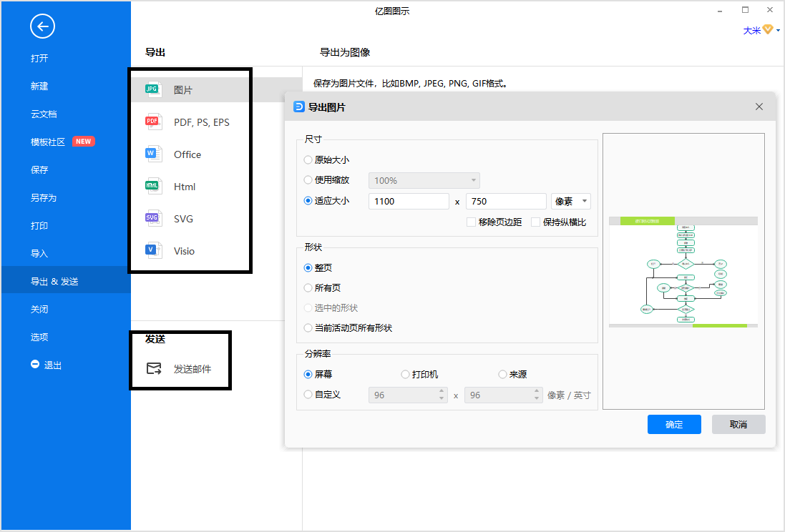Open the 像素 unit dropdown

coord(571,201)
